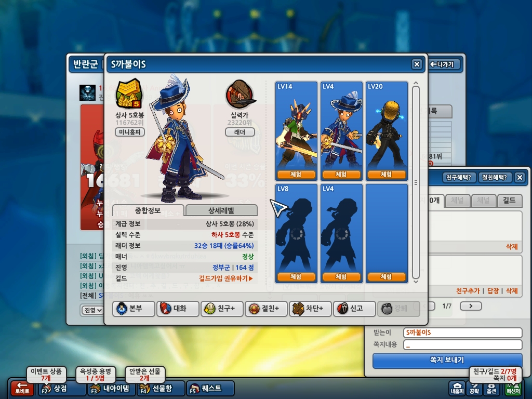Click 체험 under the LV20 mercenary
The image size is (532, 399).
click(x=386, y=175)
